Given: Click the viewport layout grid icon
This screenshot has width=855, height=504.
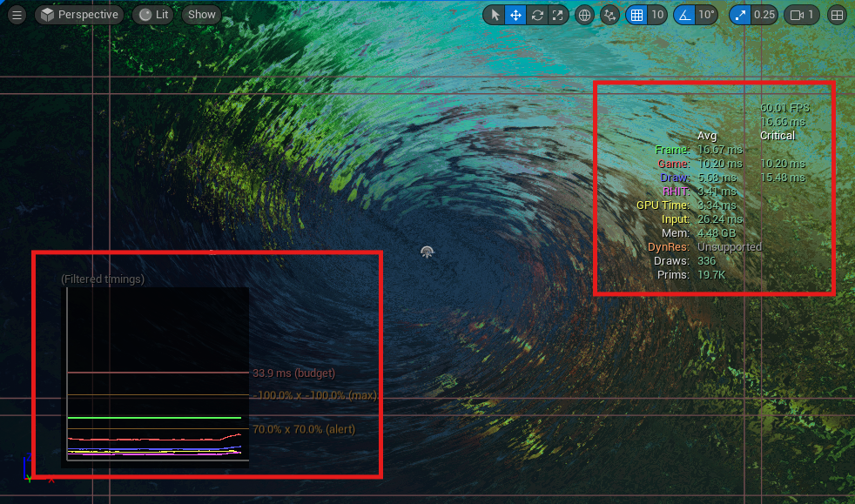Looking at the screenshot, I should (x=837, y=15).
